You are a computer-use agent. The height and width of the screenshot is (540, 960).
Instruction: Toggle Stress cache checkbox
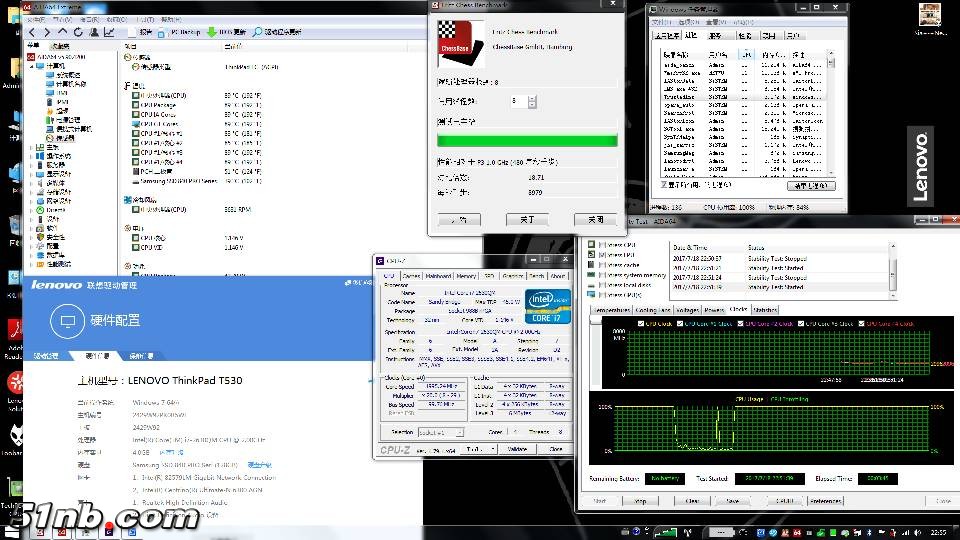click(602, 264)
